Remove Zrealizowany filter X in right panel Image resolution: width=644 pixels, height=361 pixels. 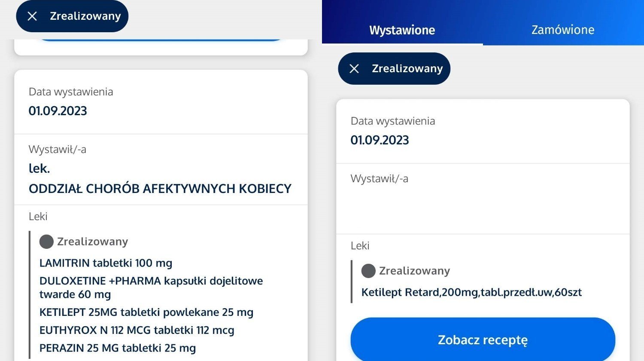[354, 69]
